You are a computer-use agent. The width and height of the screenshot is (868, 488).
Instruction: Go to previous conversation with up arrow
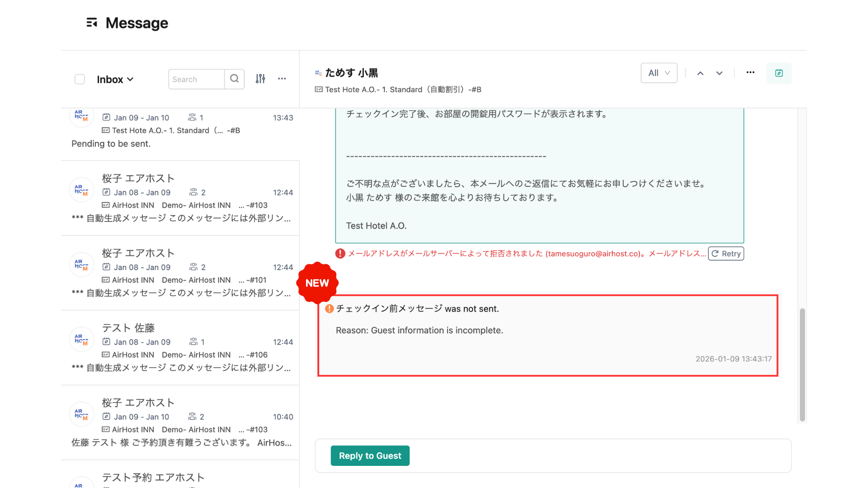(700, 73)
